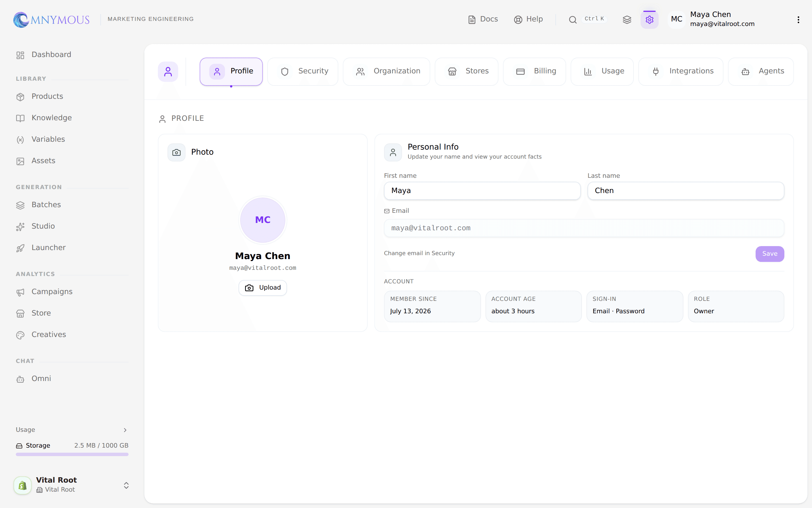This screenshot has height=508, width=812.
Task: Click the Maya Chen account name in header
Action: coord(710,14)
